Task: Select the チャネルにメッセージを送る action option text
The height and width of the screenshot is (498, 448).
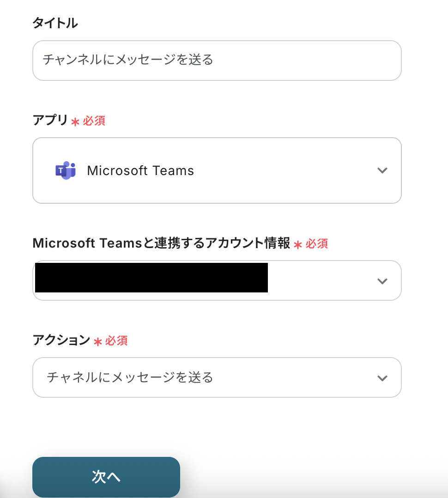Action: (x=130, y=378)
